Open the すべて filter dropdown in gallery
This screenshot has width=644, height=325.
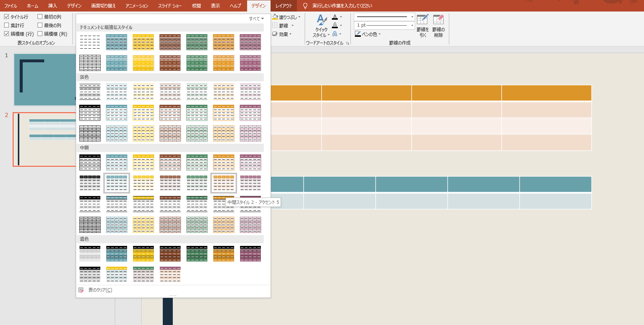click(256, 19)
